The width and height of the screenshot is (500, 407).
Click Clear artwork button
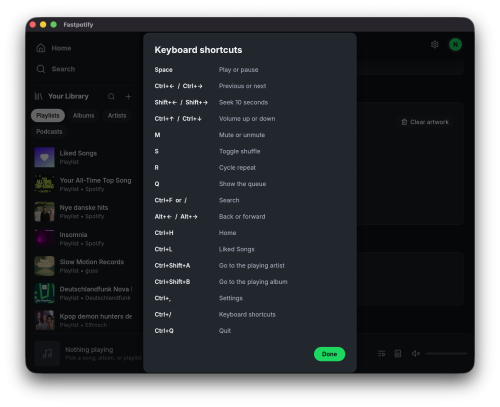coord(425,122)
